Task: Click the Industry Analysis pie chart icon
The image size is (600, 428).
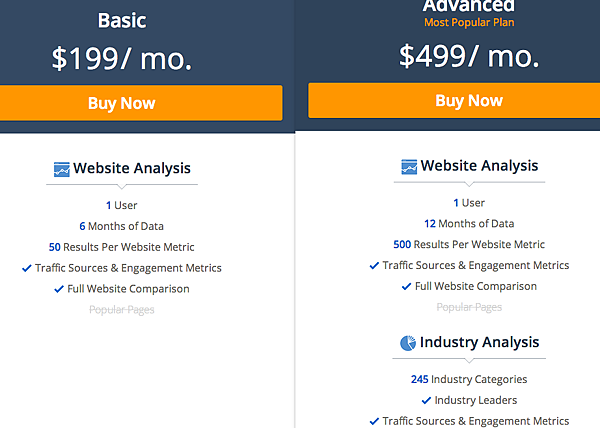Action: coord(408,343)
